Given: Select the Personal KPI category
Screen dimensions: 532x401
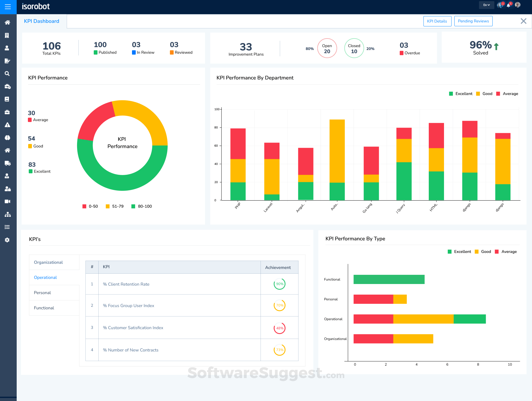Looking at the screenshot, I should pyautogui.click(x=42, y=292).
